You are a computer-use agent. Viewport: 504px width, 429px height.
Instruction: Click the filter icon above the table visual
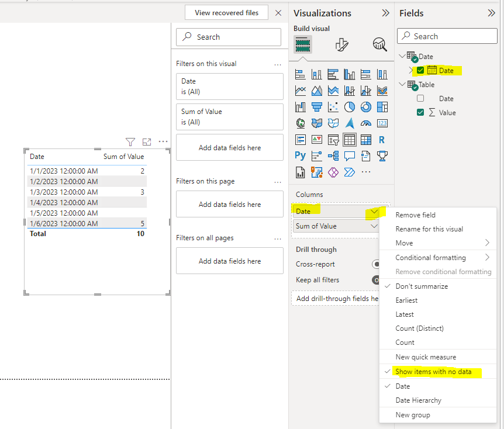(x=130, y=141)
